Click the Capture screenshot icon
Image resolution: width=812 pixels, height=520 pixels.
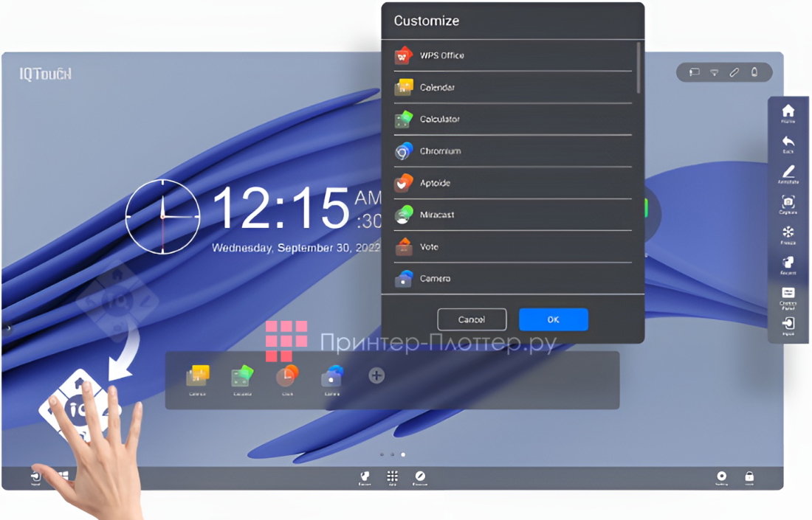pos(788,203)
